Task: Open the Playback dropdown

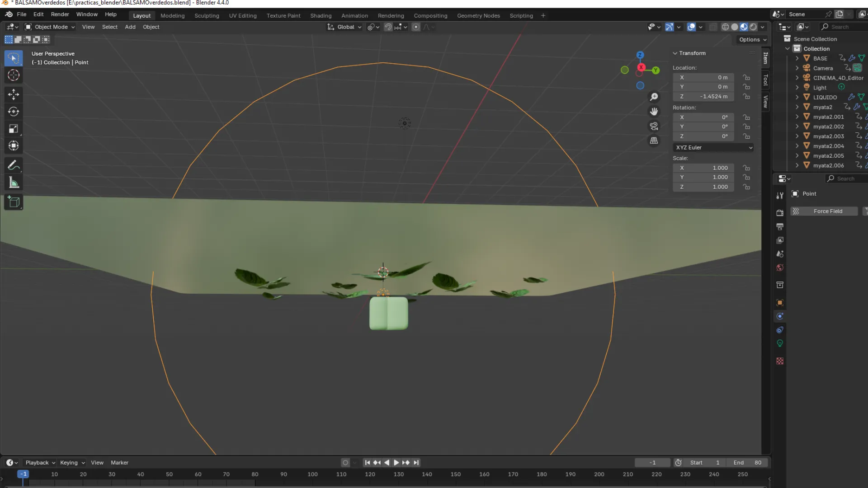Action: click(40, 463)
